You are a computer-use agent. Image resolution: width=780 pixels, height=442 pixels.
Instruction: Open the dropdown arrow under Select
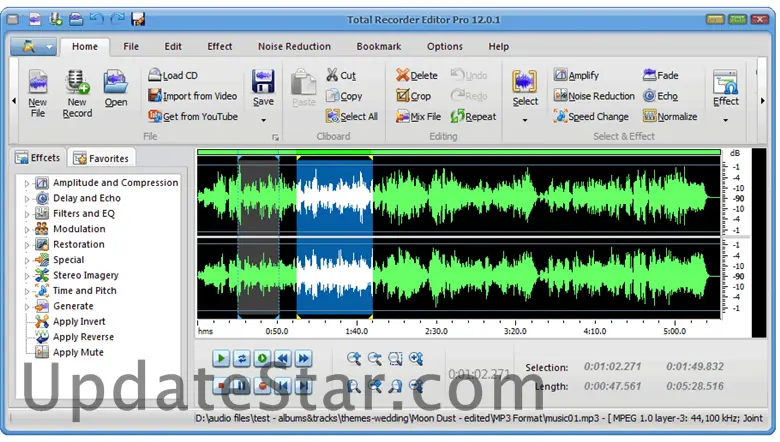tap(525, 120)
